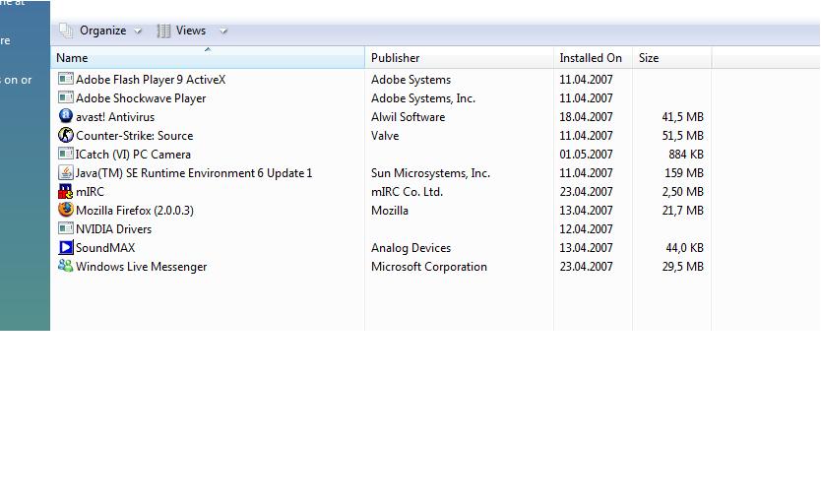This screenshot has width=821, height=504.
Task: Select the Adobe Shockwave Player entry
Action: [x=141, y=98]
